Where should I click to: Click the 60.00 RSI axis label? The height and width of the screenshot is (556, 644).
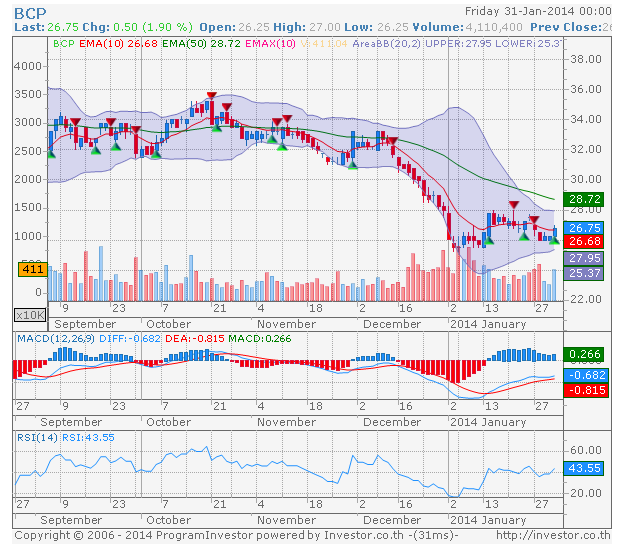[x=586, y=450]
